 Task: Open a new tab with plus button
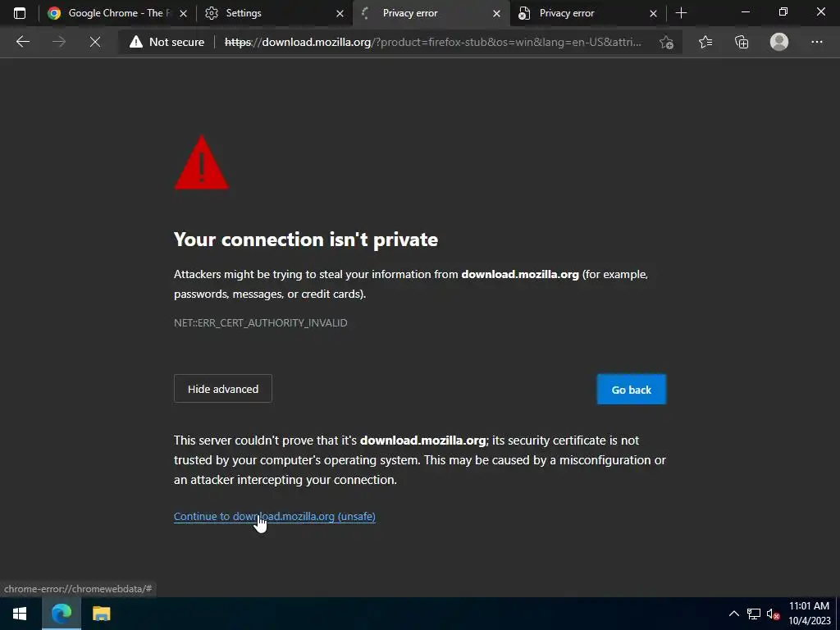(x=681, y=13)
